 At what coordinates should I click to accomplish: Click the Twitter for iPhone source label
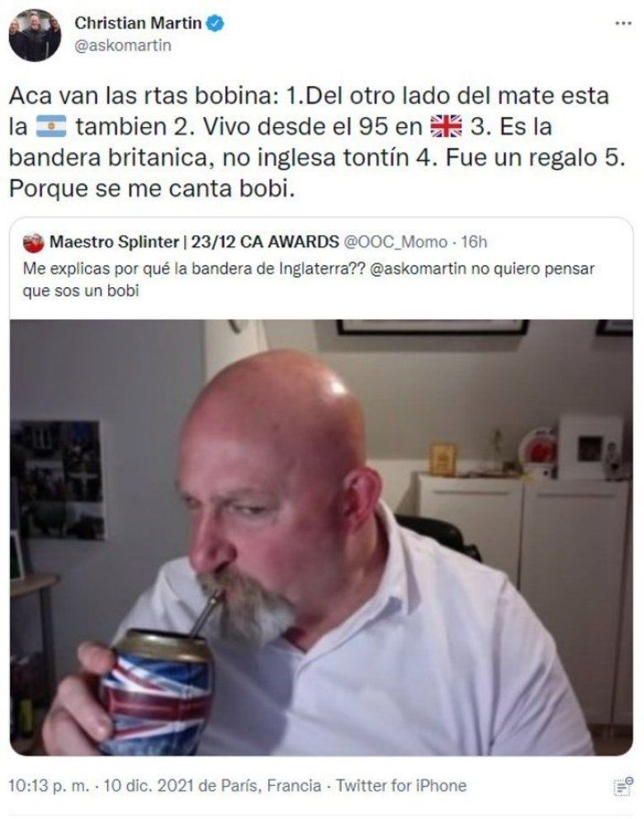pyautogui.click(x=401, y=786)
